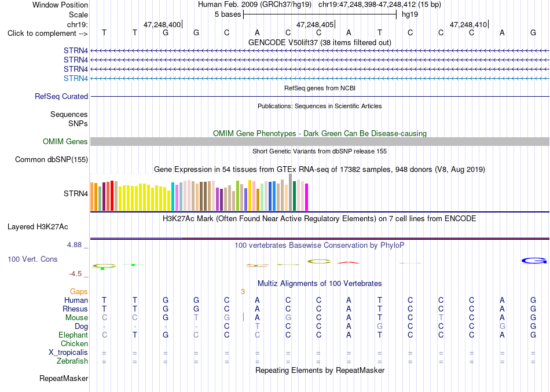550x392 pixels.
Task: Open the GENCODE V50lift37 track title
Action: [320, 42]
